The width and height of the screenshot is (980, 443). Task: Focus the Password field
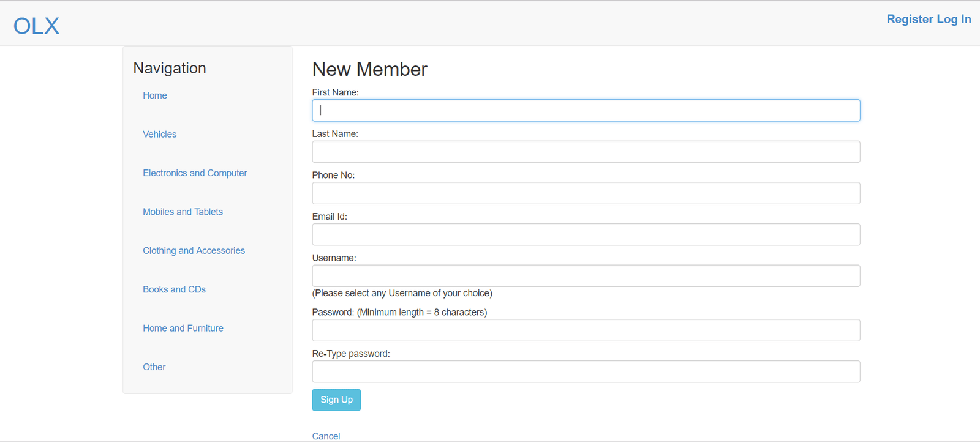tap(586, 330)
